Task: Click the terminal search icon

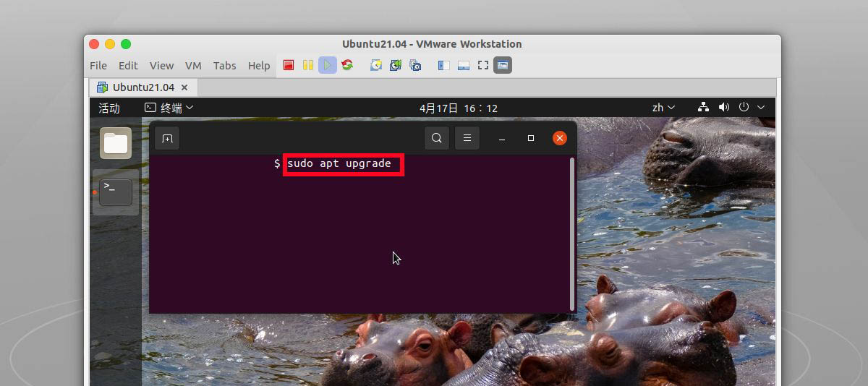Action: point(437,138)
